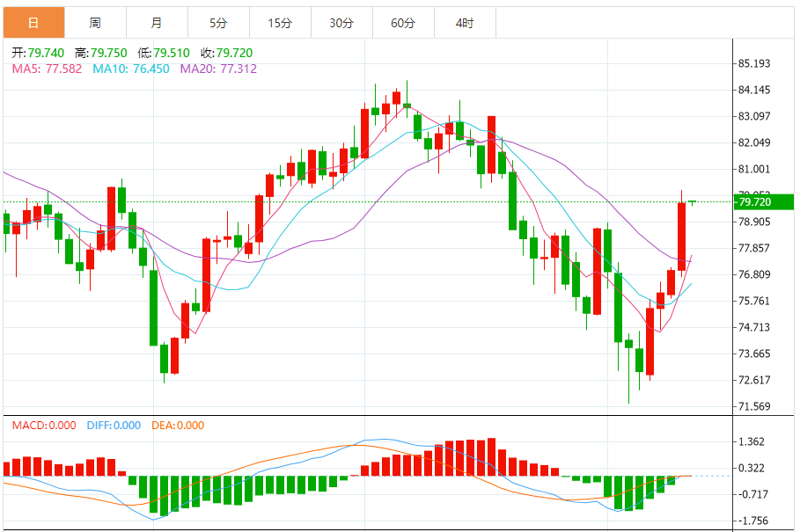
Task: Click the 71.569 price axis label
Action: click(x=754, y=406)
